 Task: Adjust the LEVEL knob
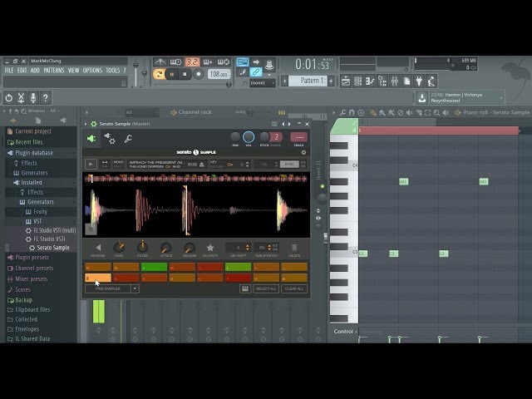point(119,248)
